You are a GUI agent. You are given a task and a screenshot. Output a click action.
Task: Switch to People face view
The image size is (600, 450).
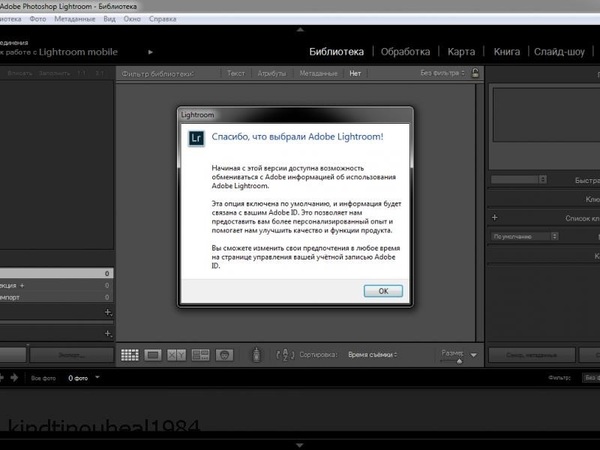coord(224,355)
